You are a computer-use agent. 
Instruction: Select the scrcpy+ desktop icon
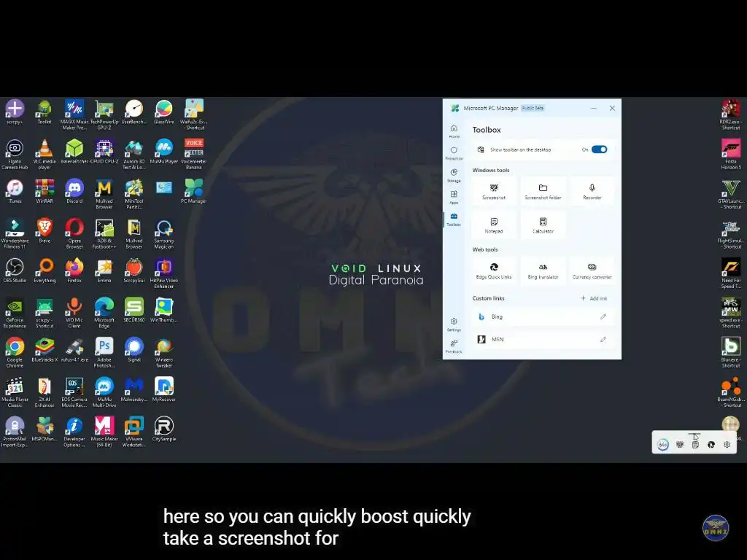coord(15,112)
